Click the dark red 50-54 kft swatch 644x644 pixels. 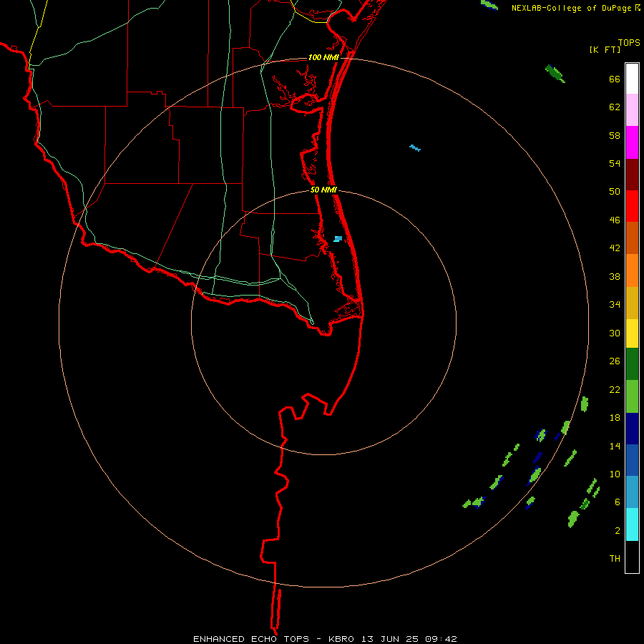[x=632, y=175]
